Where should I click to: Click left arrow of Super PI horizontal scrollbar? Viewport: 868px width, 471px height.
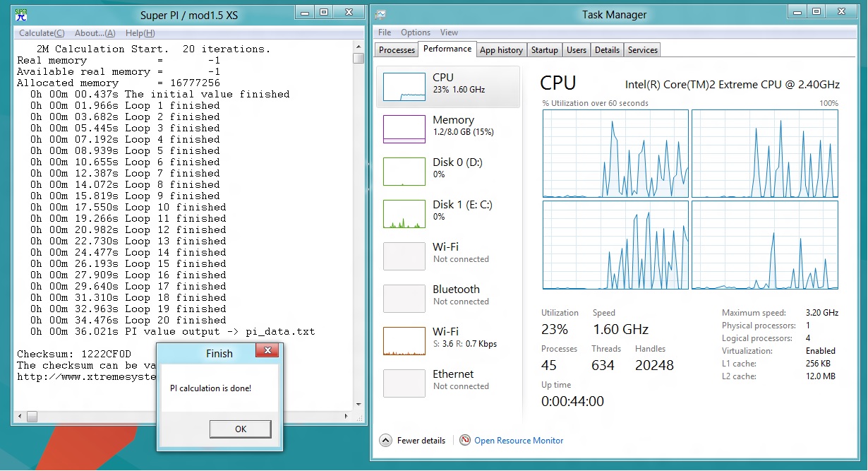19,415
